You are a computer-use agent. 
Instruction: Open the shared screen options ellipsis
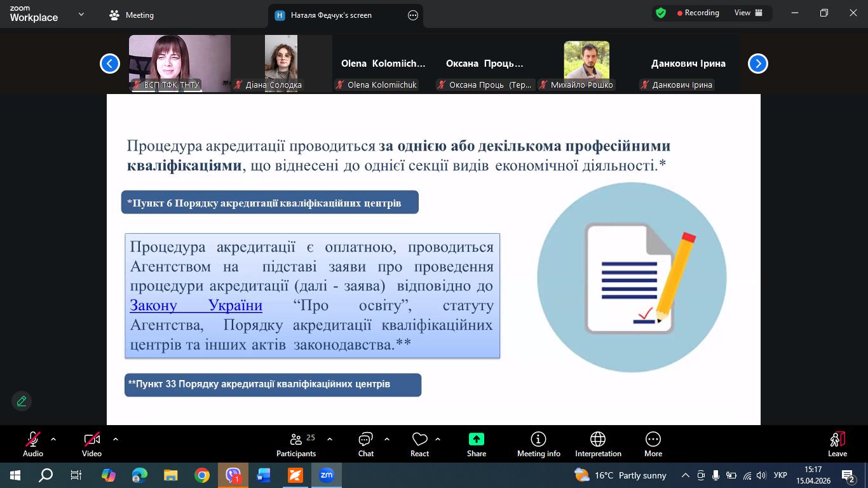click(413, 15)
